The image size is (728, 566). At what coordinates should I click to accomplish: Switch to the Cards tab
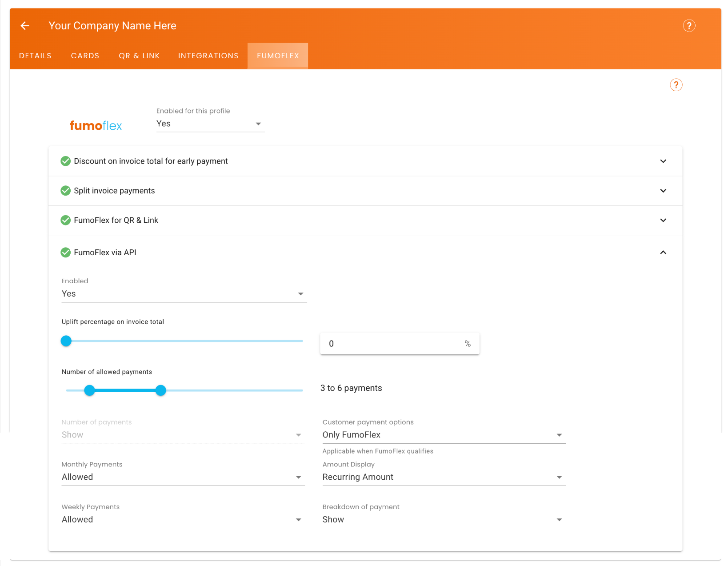(85, 56)
